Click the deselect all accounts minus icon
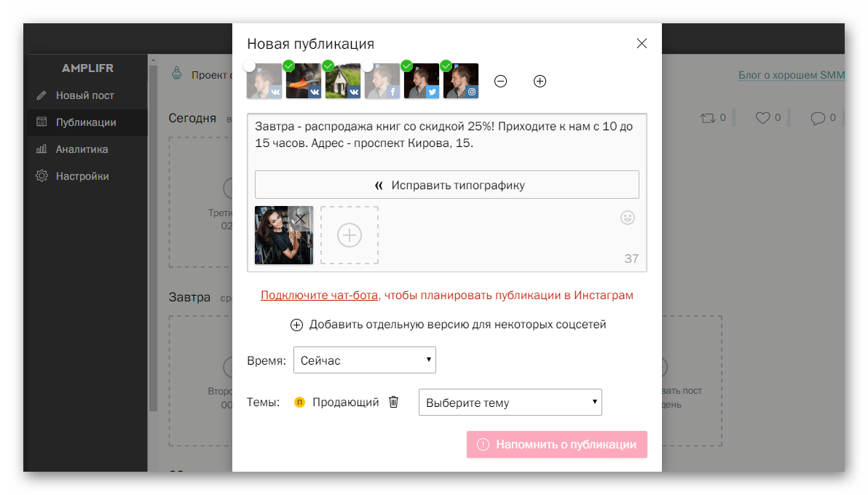The image size is (868, 495). coord(500,82)
